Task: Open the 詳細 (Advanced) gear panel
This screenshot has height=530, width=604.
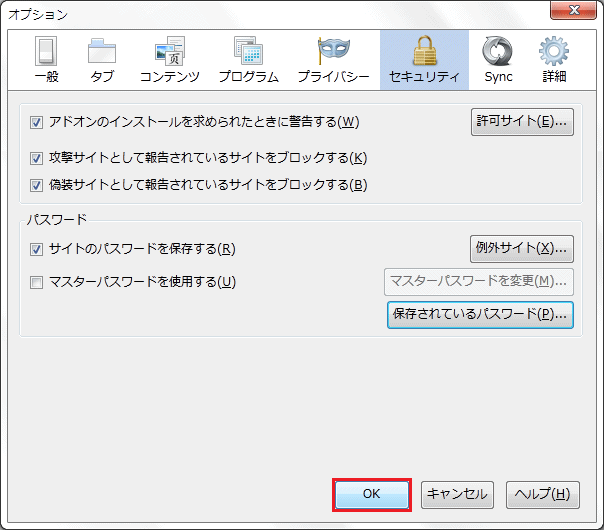Action: (x=554, y=59)
